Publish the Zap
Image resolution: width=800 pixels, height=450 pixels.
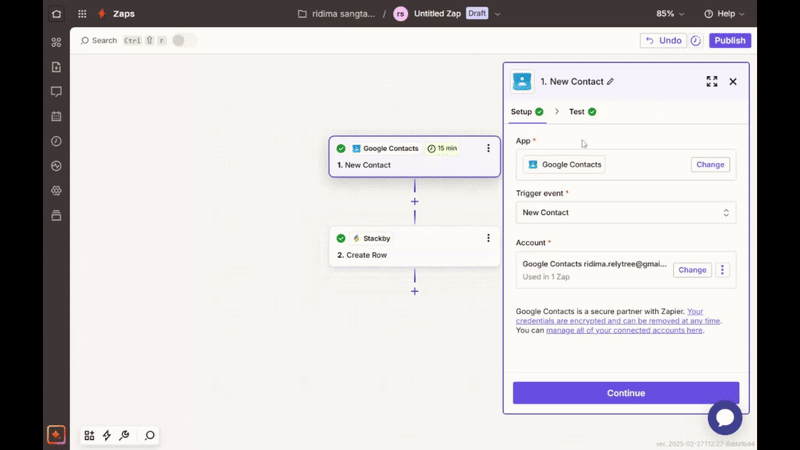click(x=730, y=40)
